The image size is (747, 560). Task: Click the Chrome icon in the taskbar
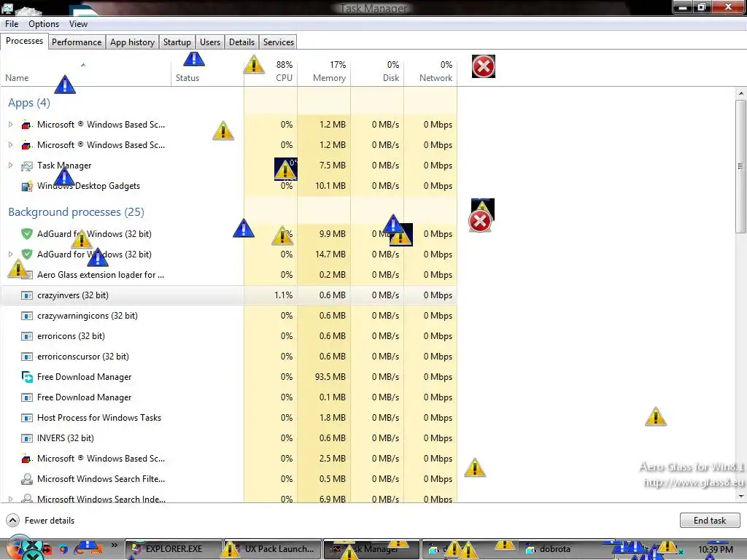tap(63, 549)
